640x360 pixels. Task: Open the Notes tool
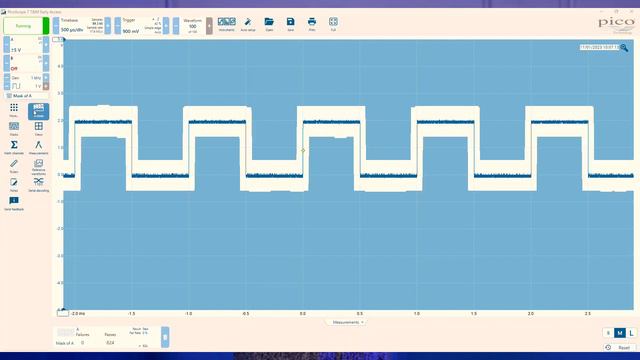pyautogui.click(x=14, y=185)
